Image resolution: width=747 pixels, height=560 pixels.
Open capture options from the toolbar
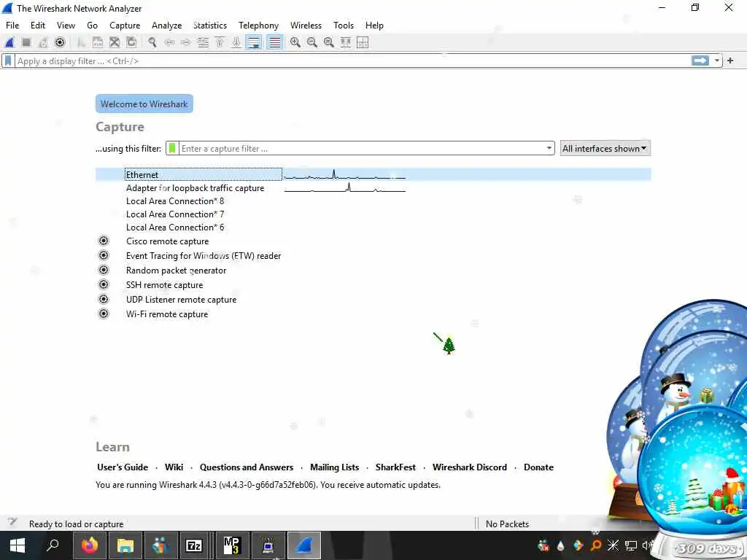(60, 42)
